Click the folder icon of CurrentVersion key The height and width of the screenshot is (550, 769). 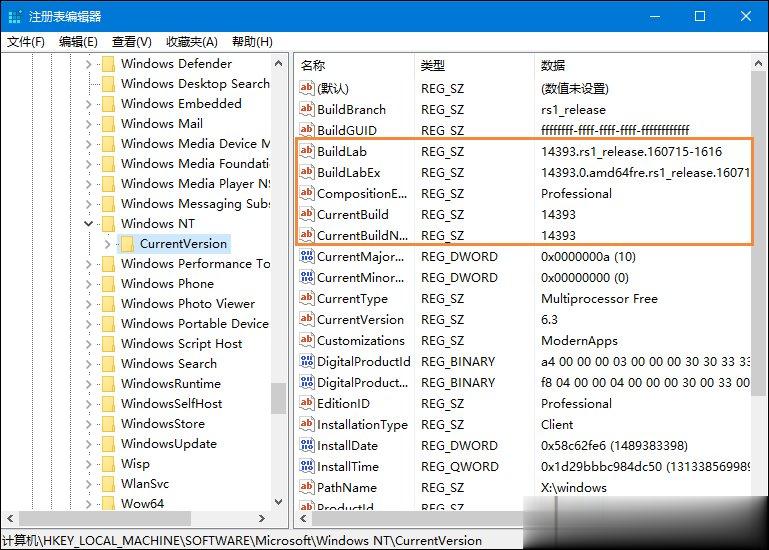pyautogui.click(x=127, y=244)
